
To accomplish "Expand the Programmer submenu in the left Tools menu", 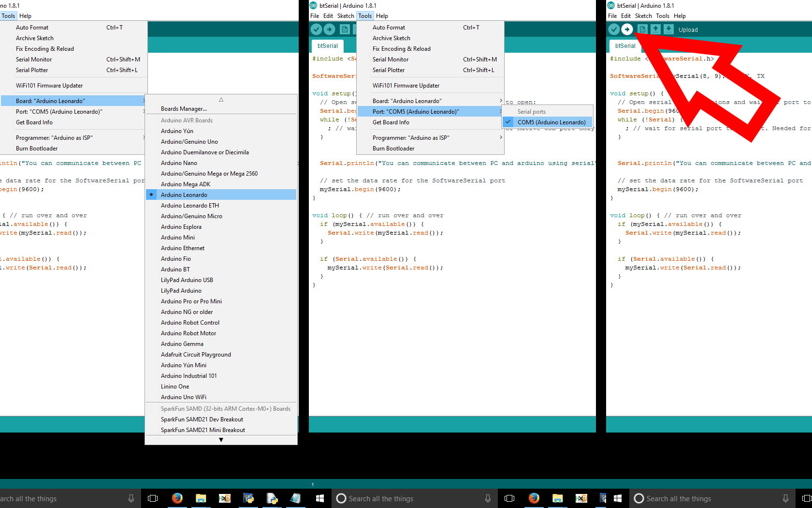I will tap(73, 137).
